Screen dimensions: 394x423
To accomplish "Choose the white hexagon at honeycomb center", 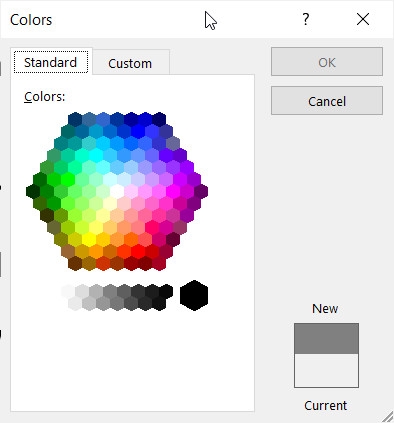I will coord(117,191).
